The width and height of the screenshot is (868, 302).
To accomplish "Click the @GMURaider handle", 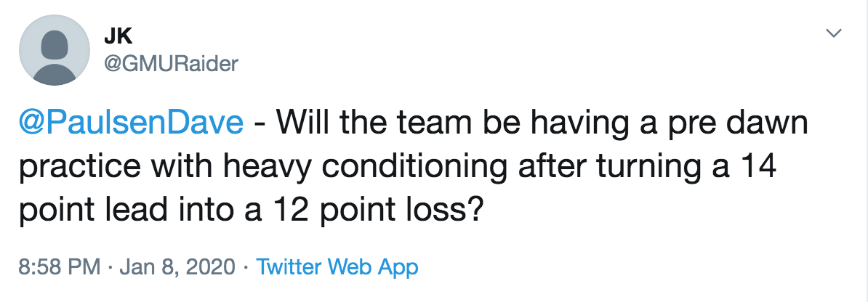I will click(x=171, y=64).
